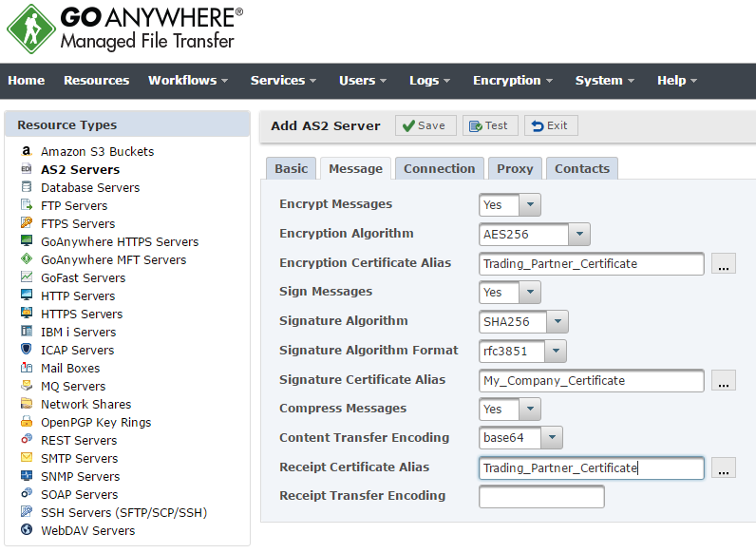Select the Message tab
Viewport: 756px width, 553px height.
click(x=356, y=168)
